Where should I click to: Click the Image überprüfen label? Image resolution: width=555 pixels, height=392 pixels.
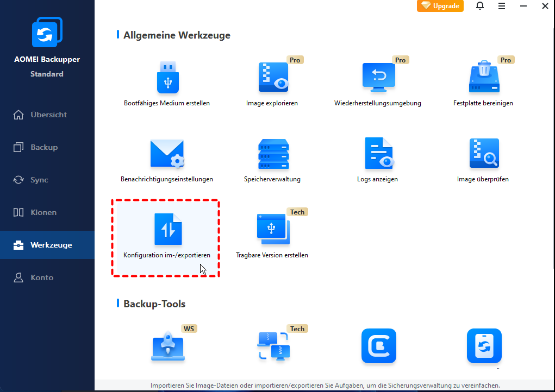click(483, 179)
